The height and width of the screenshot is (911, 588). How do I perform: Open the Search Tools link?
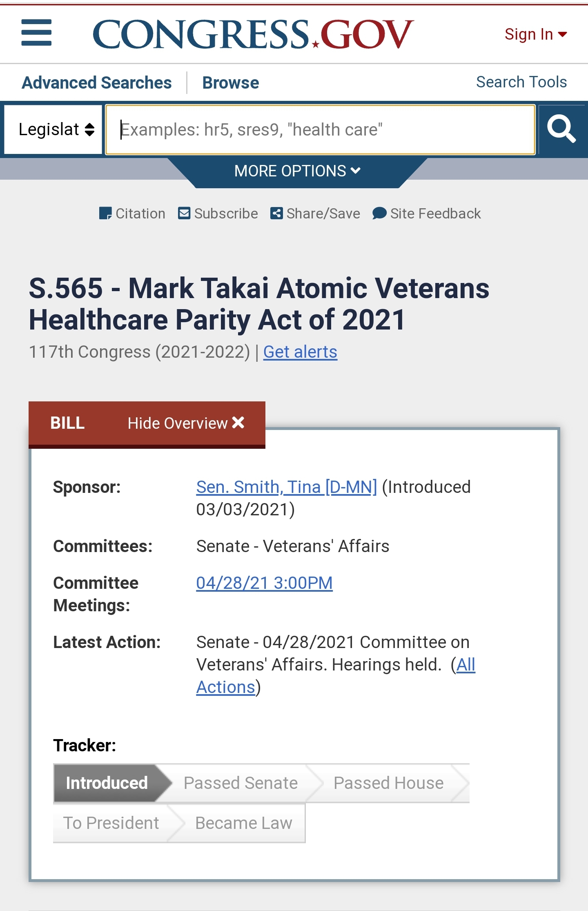521,82
